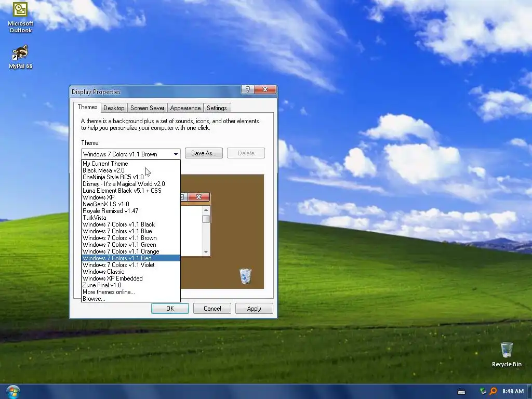Pick Disney - It's a Magical World v2.0
Image resolution: width=532 pixels, height=399 pixels.
(130, 184)
